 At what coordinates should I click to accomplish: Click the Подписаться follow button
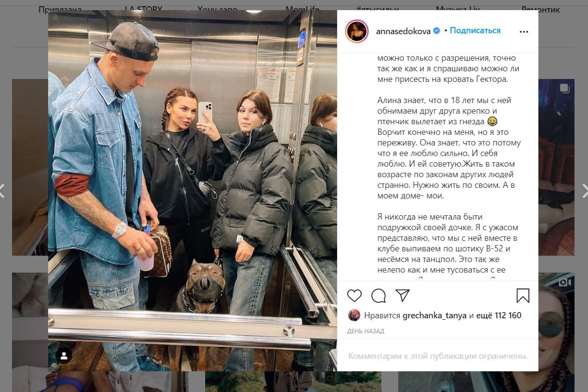point(475,31)
